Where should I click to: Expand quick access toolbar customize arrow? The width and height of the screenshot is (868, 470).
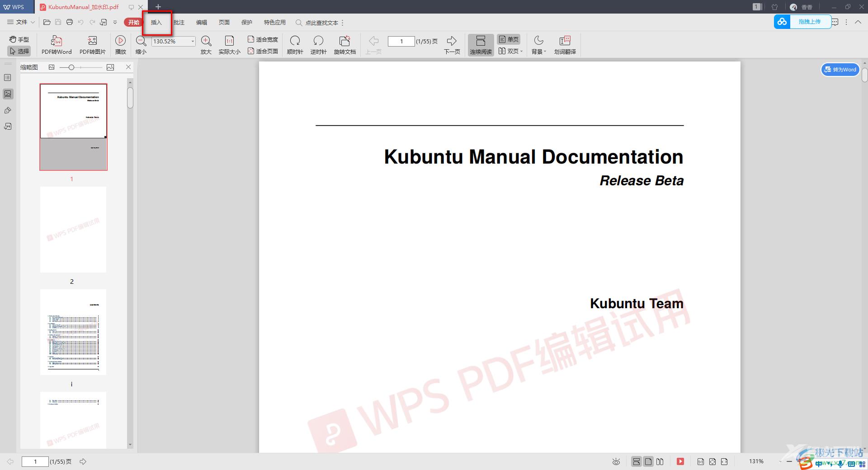coord(115,22)
